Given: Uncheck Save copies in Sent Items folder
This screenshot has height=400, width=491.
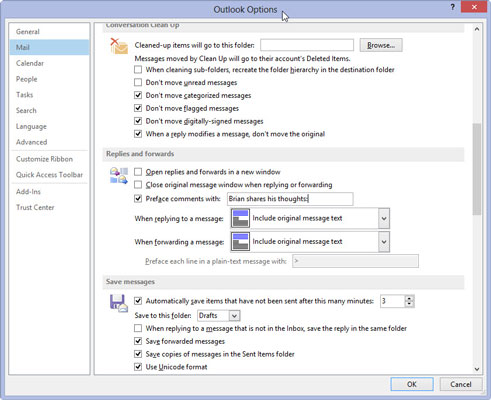Looking at the screenshot, I should point(138,354).
